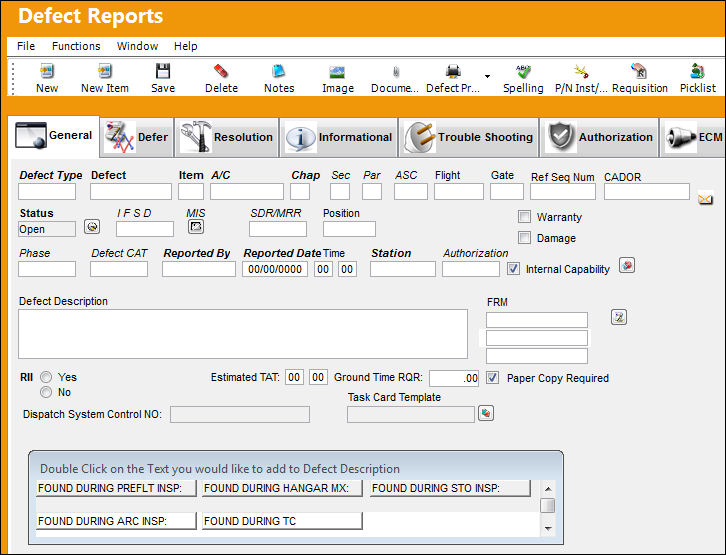Click the New Item toolbar icon
Image resolution: width=726 pixels, height=555 pixels.
[105, 71]
